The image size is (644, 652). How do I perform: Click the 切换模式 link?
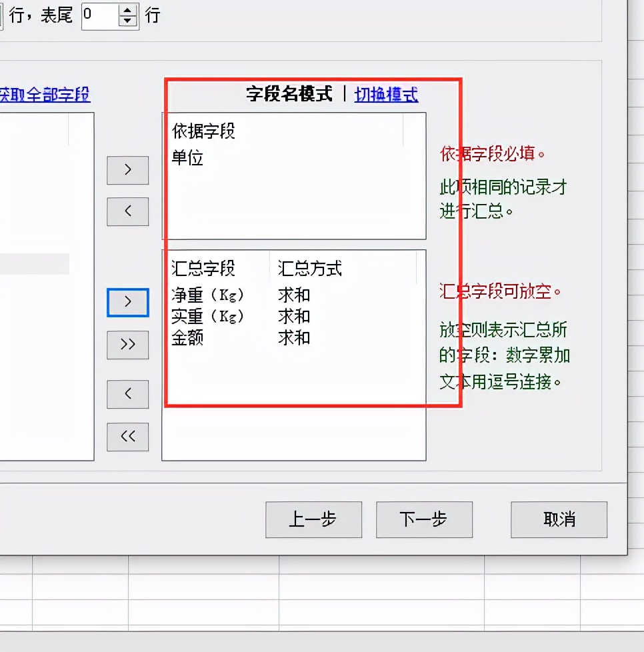(385, 95)
